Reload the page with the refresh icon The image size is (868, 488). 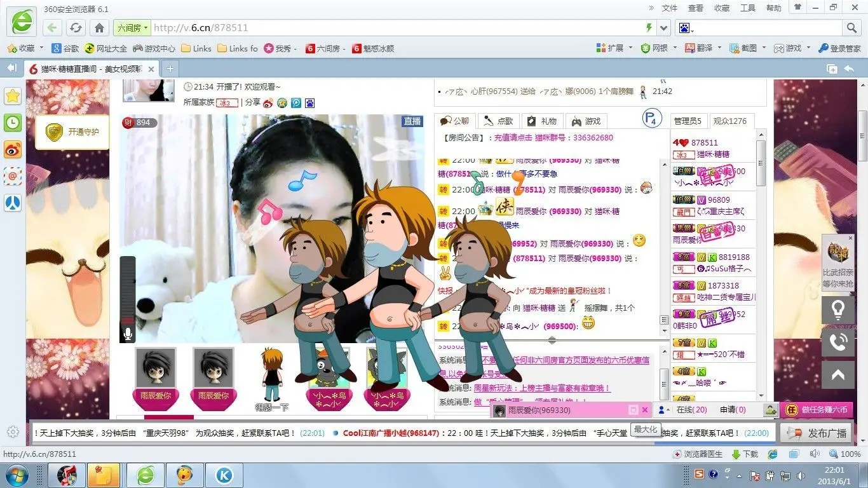tap(76, 28)
